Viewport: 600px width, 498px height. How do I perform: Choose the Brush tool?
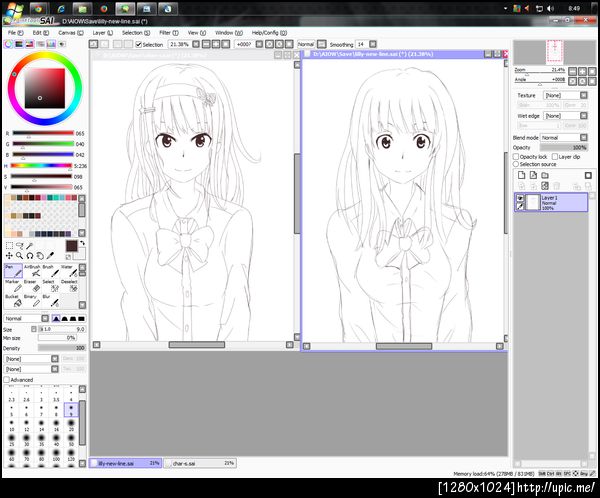tap(51, 271)
